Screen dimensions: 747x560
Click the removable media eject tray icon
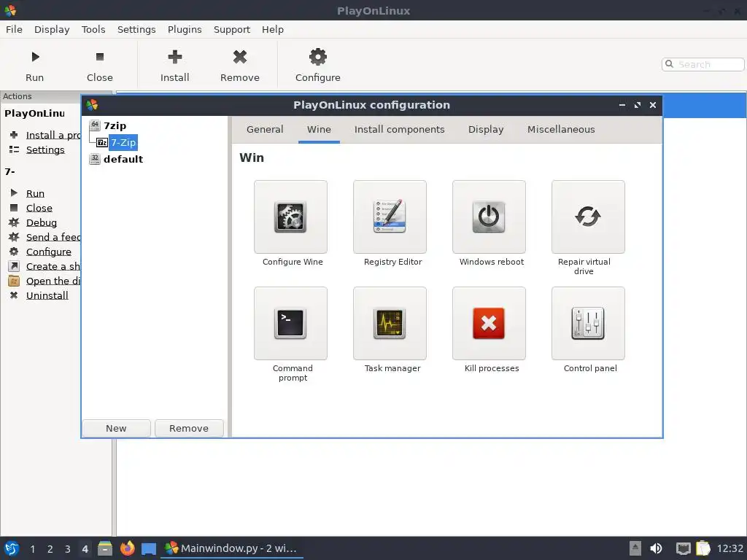635,548
